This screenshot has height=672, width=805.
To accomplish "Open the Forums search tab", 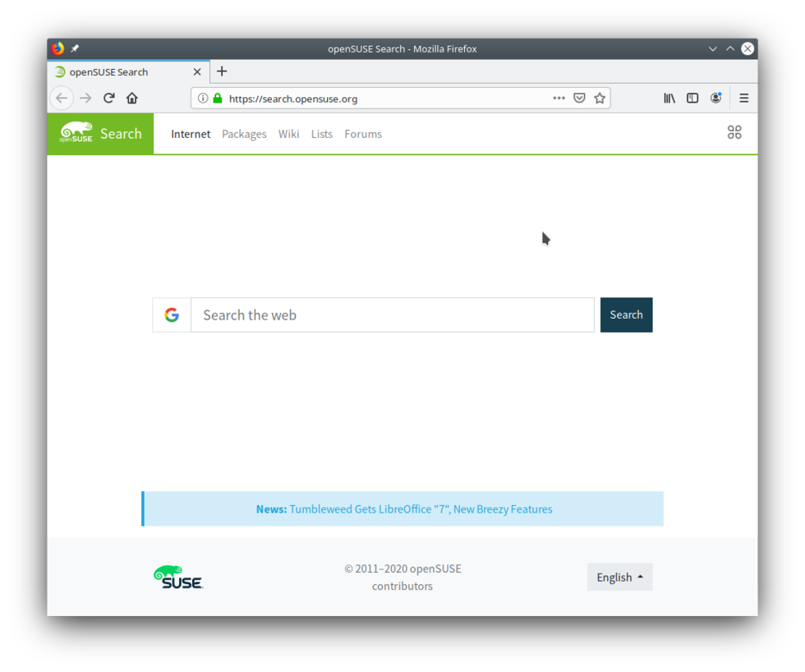I will (x=363, y=134).
